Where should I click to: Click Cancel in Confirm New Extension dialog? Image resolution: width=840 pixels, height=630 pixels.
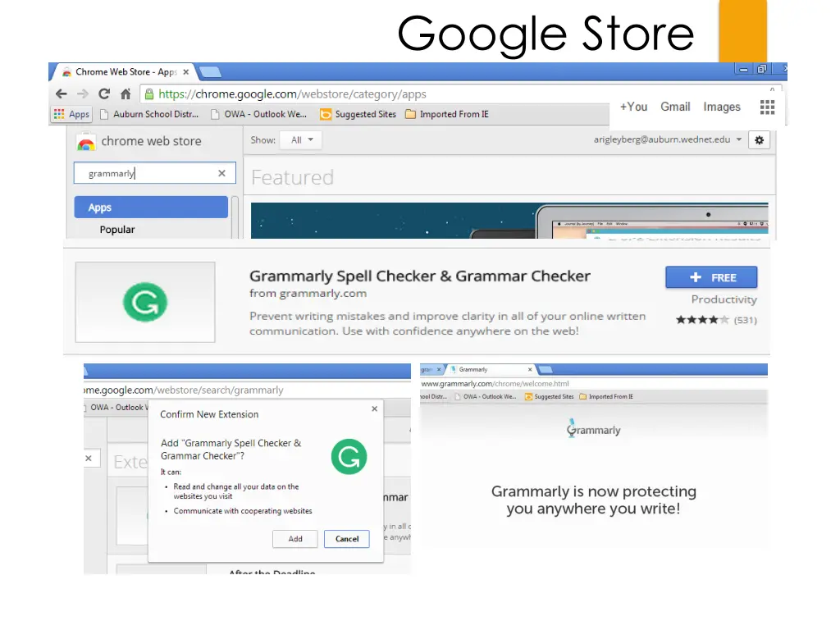(x=347, y=539)
